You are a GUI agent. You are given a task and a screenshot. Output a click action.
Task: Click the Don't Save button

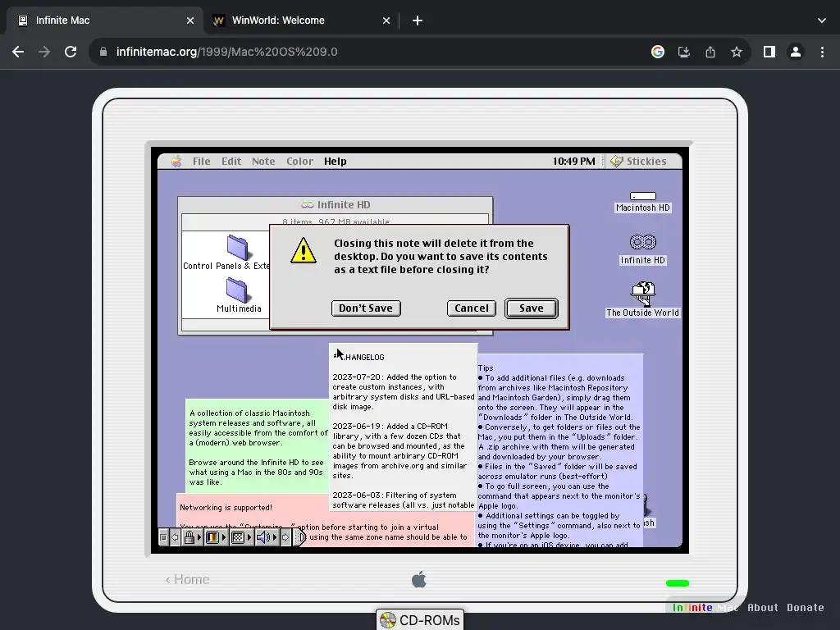[366, 308]
